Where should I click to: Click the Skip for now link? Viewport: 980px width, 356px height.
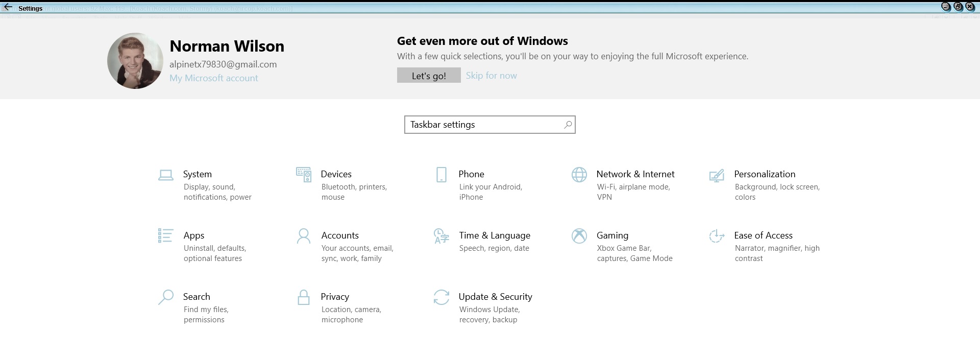491,76
